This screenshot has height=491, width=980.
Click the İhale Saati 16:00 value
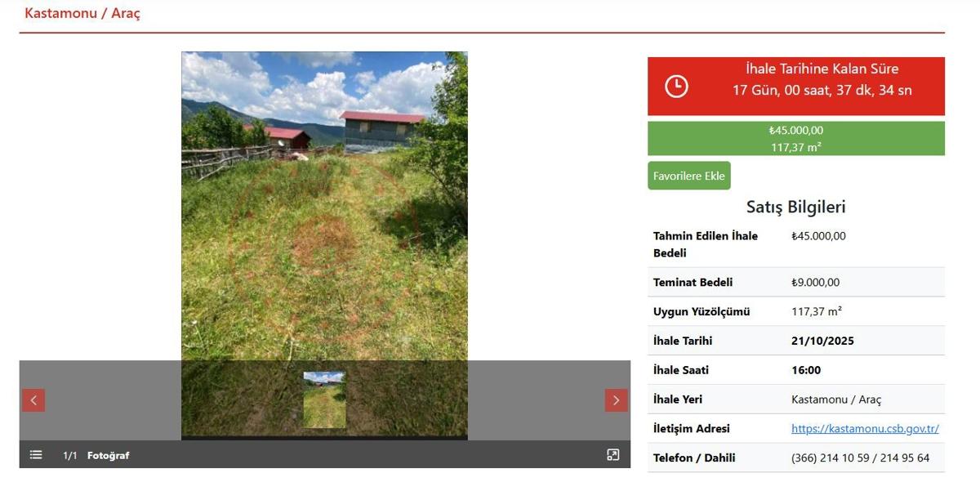pos(806,370)
